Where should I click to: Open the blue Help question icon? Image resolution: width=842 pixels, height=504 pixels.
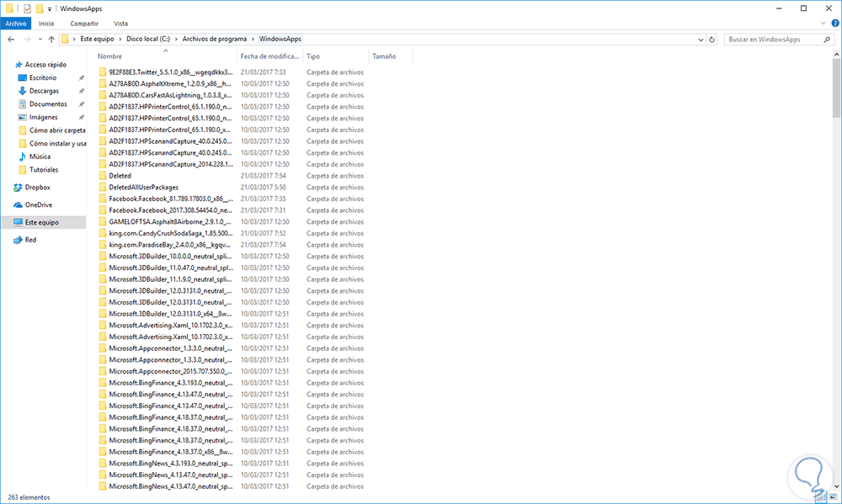click(x=835, y=23)
